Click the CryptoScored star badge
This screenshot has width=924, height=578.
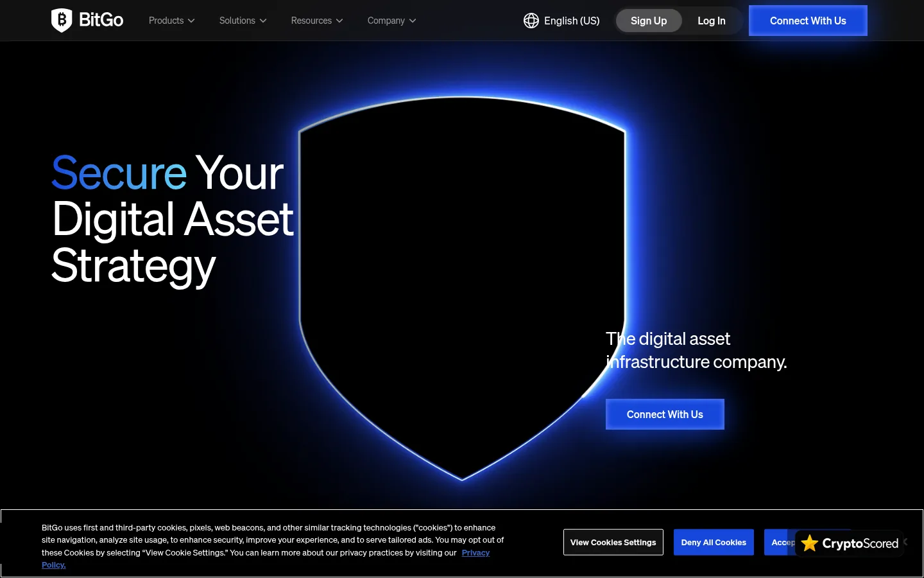850,543
